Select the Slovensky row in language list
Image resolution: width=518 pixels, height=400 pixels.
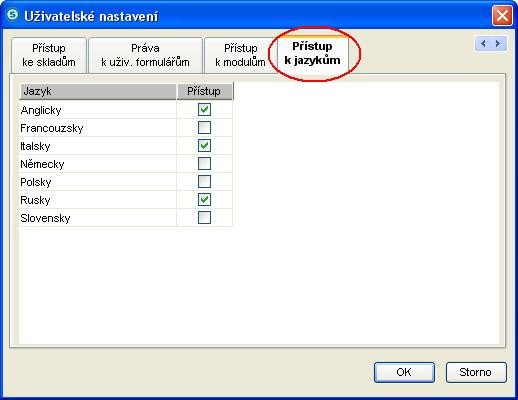tap(126, 218)
